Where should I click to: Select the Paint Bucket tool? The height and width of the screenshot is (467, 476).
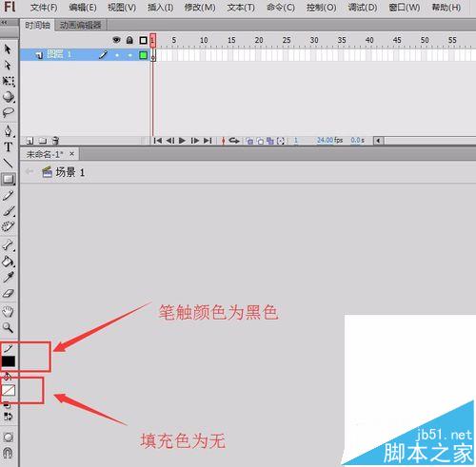tap(9, 262)
